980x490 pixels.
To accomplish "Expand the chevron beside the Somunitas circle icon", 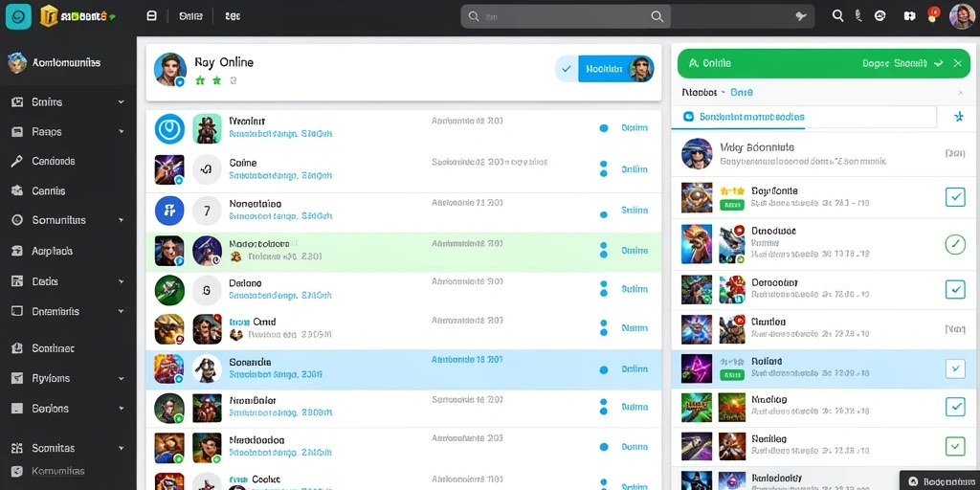I will tap(122, 221).
